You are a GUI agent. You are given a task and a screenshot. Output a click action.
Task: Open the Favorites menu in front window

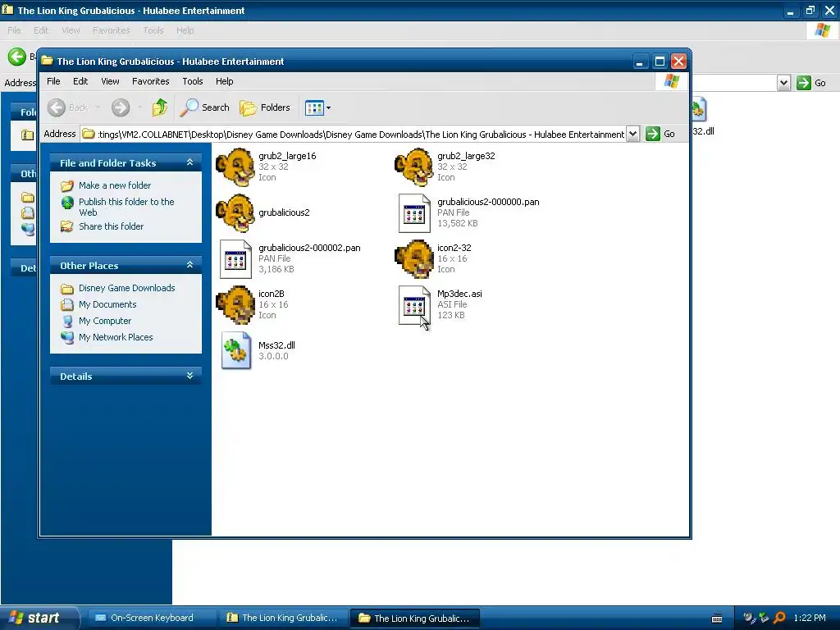[151, 81]
